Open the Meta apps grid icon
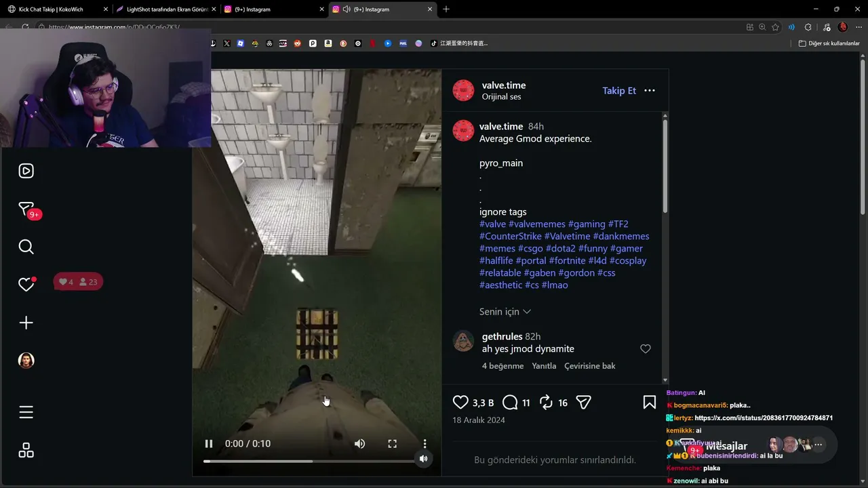868x488 pixels. point(26,450)
